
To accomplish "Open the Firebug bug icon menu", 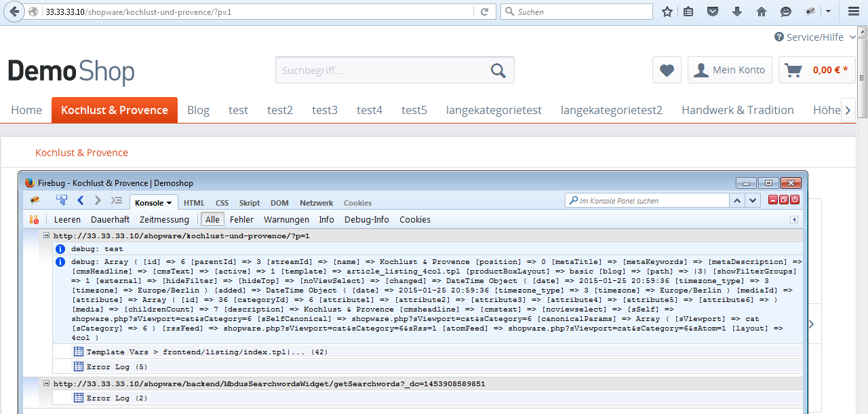I will coord(35,201).
